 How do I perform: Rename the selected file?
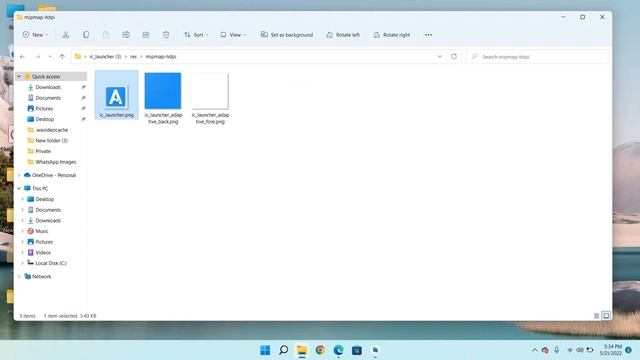point(126,35)
